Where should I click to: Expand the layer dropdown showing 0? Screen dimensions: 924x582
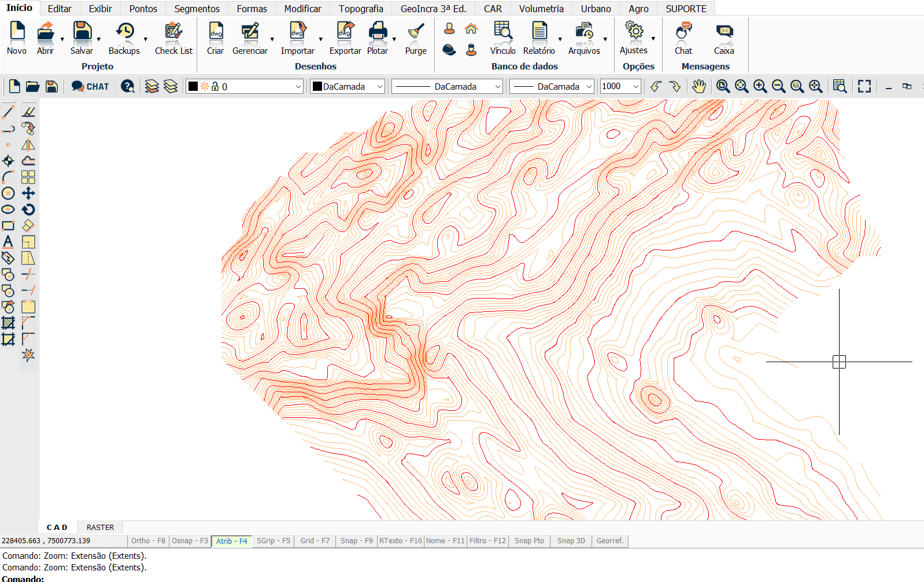coord(298,87)
